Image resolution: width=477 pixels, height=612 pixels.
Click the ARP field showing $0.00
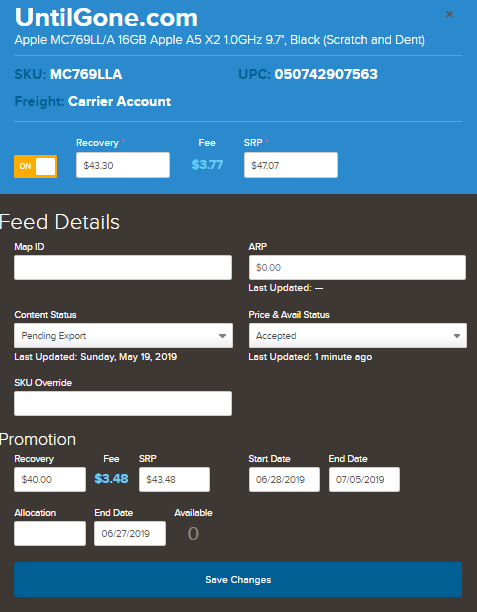tap(357, 267)
